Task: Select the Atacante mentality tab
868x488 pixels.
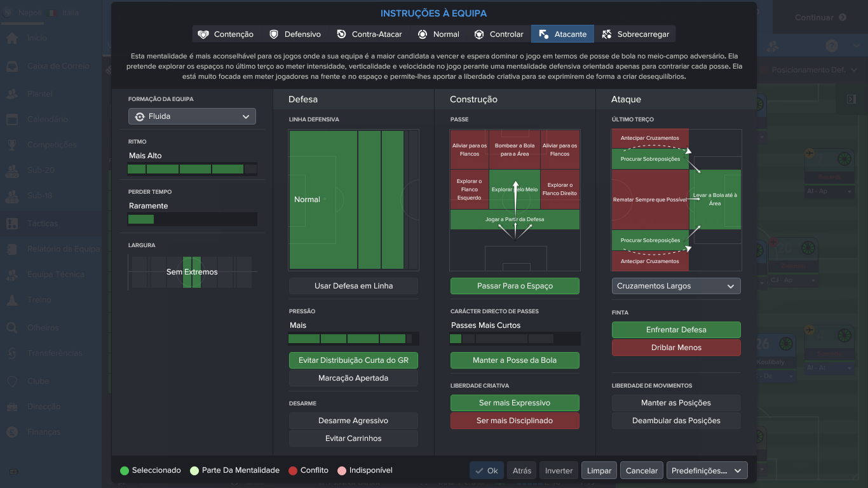Action: [x=562, y=34]
